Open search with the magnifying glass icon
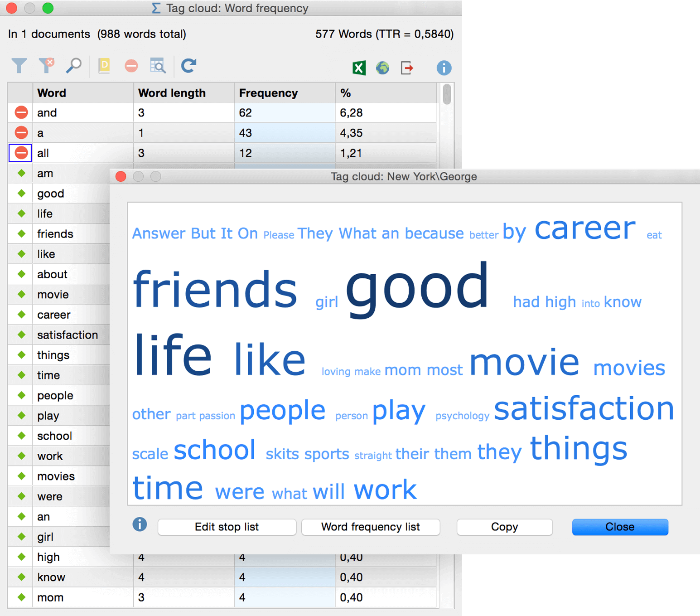The height and width of the screenshot is (616, 700). pyautogui.click(x=73, y=66)
